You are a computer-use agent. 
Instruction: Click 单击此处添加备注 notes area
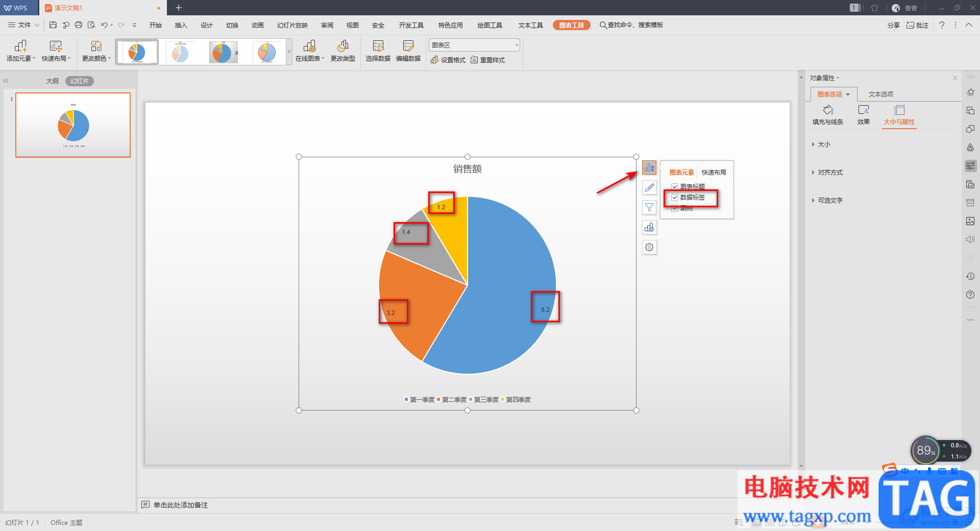point(181,505)
